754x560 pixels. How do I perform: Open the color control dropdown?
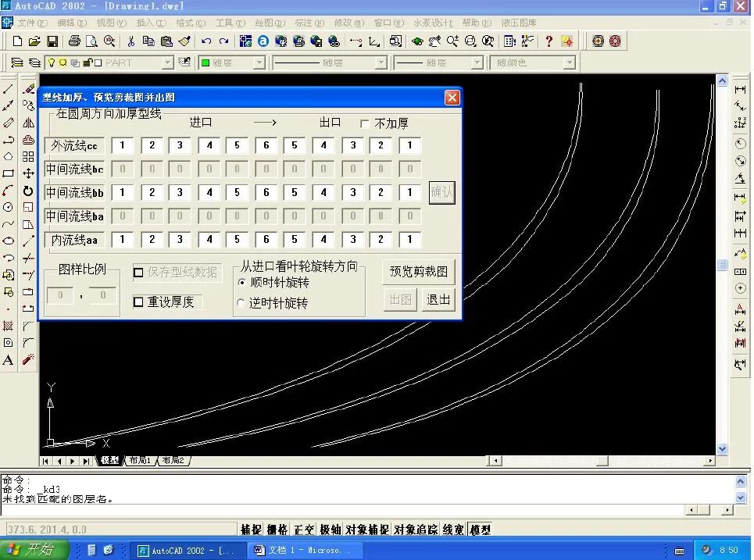point(259,62)
